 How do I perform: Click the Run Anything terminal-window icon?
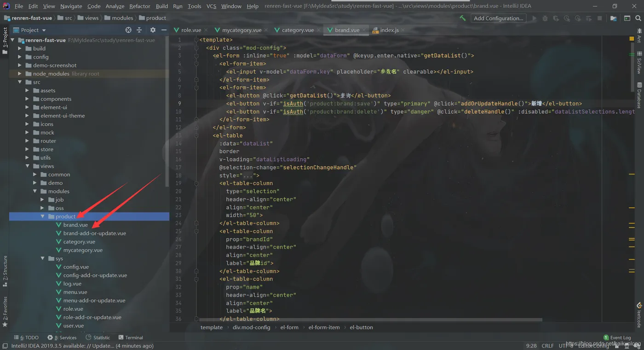[x=627, y=18]
